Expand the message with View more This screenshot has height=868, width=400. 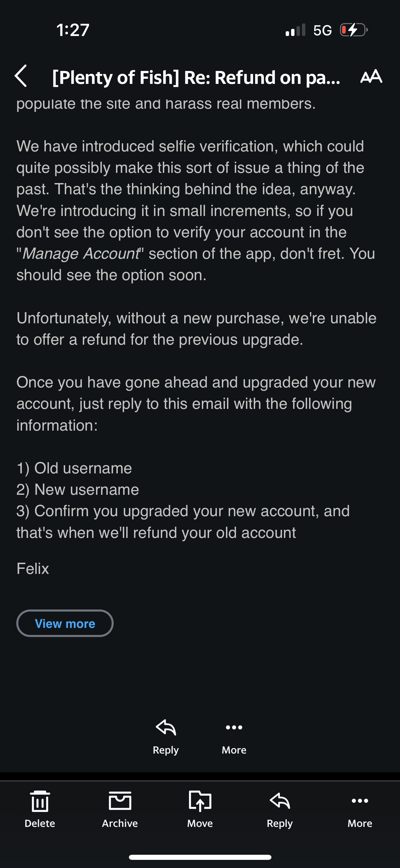(65, 623)
